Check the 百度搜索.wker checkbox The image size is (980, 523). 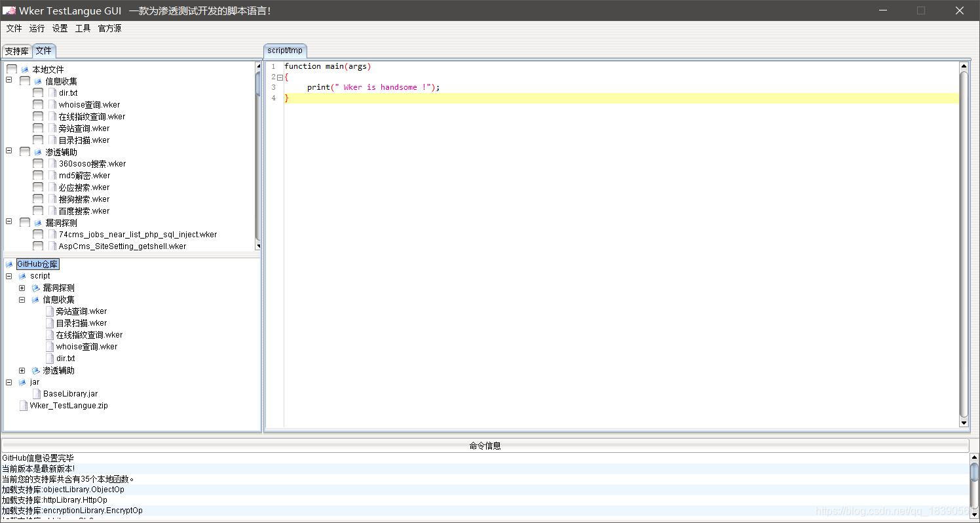point(38,210)
